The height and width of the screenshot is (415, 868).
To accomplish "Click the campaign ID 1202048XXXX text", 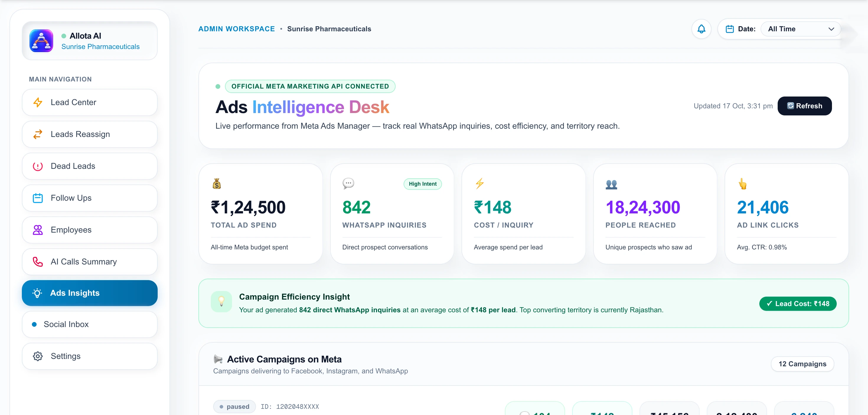I will point(290,406).
